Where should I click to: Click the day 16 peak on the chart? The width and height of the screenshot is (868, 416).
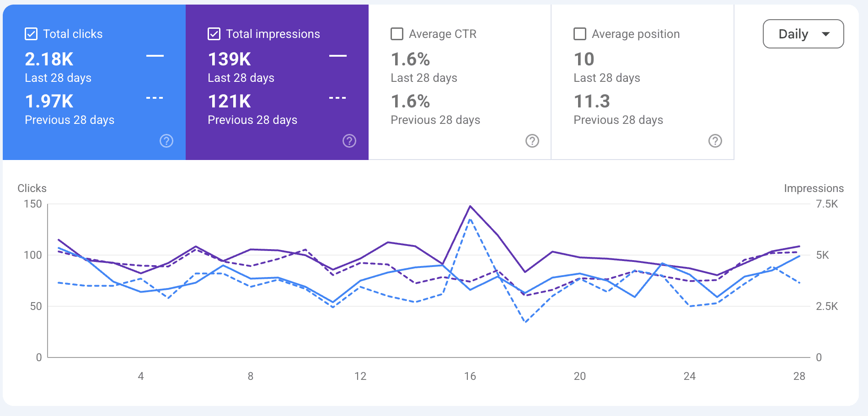[470, 206]
